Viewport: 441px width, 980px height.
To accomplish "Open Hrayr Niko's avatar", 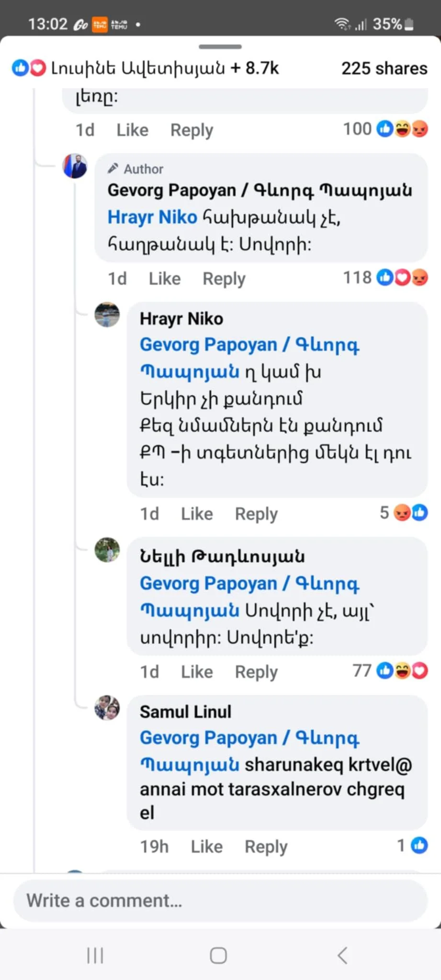I will pos(107,314).
